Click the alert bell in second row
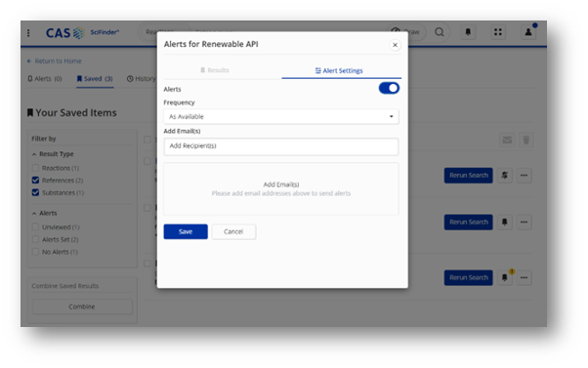This screenshot has height=368, width=588. (505, 223)
